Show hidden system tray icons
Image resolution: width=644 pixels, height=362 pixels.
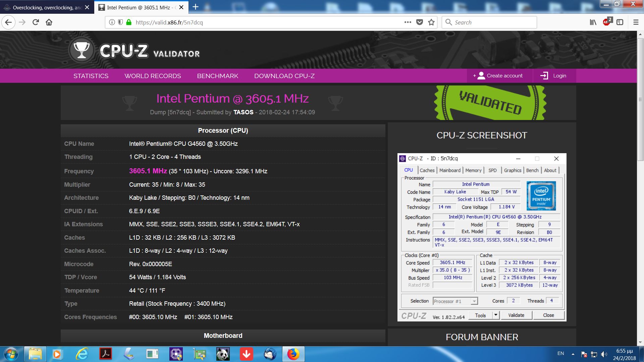click(x=573, y=354)
